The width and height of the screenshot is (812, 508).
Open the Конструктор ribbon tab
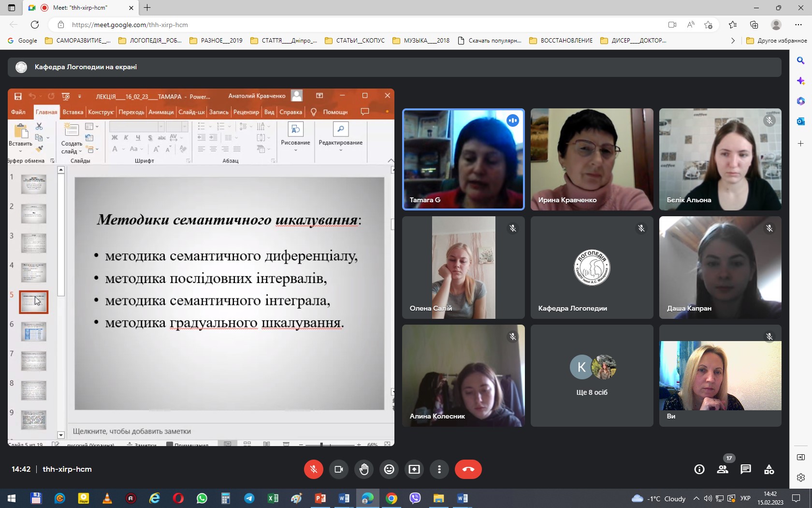click(x=101, y=112)
